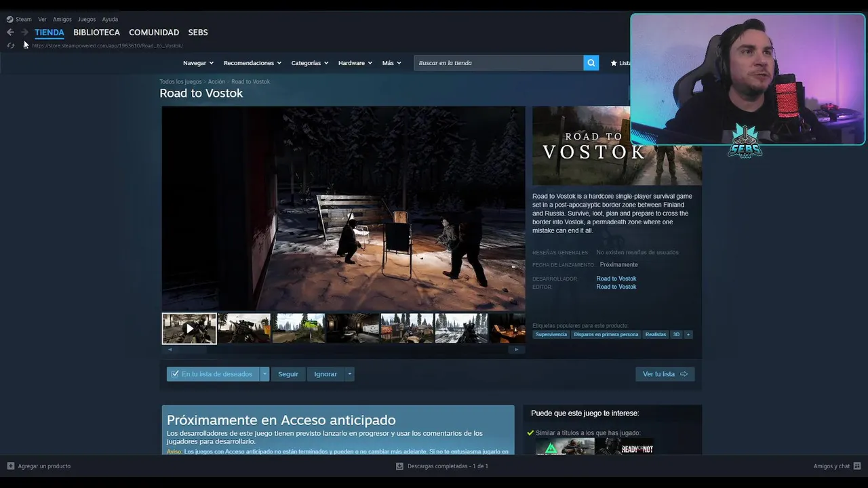Go back with the left arrow

pyautogui.click(x=10, y=32)
